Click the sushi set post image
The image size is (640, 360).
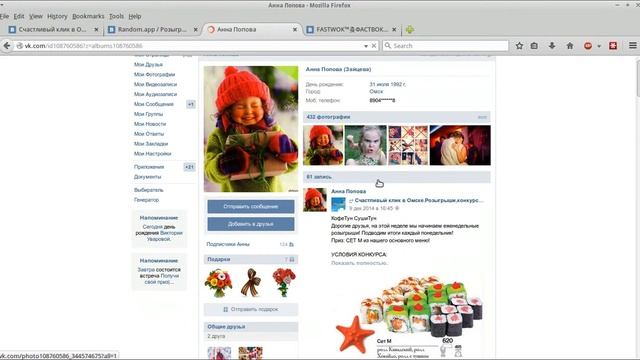click(x=409, y=316)
